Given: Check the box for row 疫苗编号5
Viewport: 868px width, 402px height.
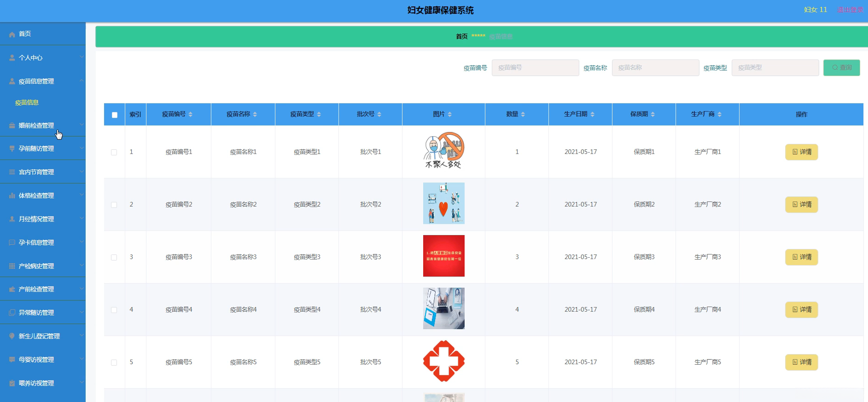Looking at the screenshot, I should [x=114, y=362].
